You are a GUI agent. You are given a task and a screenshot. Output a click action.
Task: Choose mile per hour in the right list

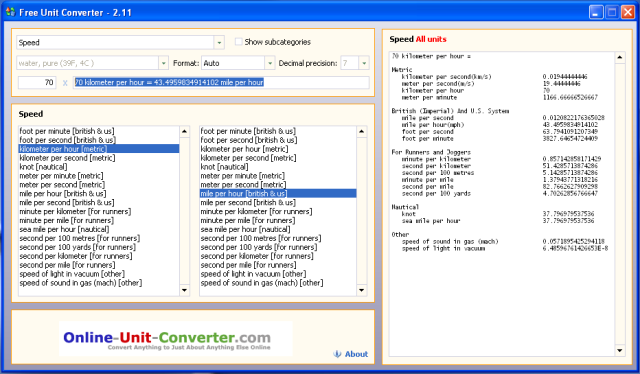(x=278, y=194)
